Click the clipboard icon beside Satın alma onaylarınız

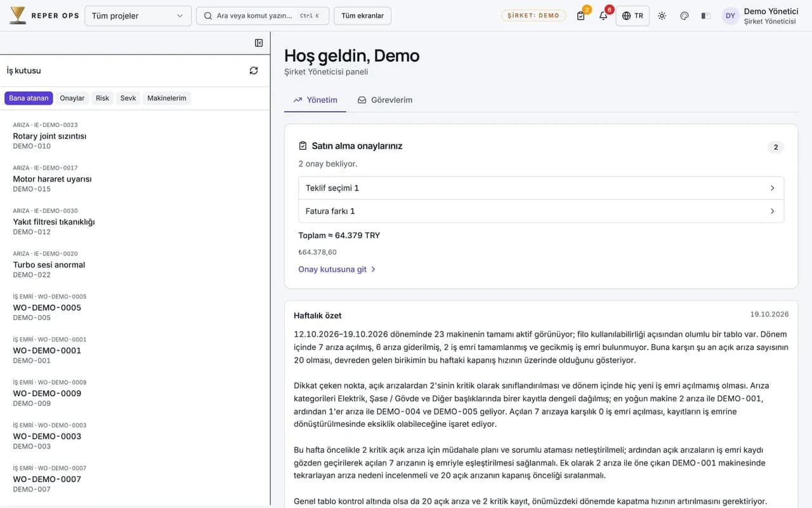coord(303,146)
